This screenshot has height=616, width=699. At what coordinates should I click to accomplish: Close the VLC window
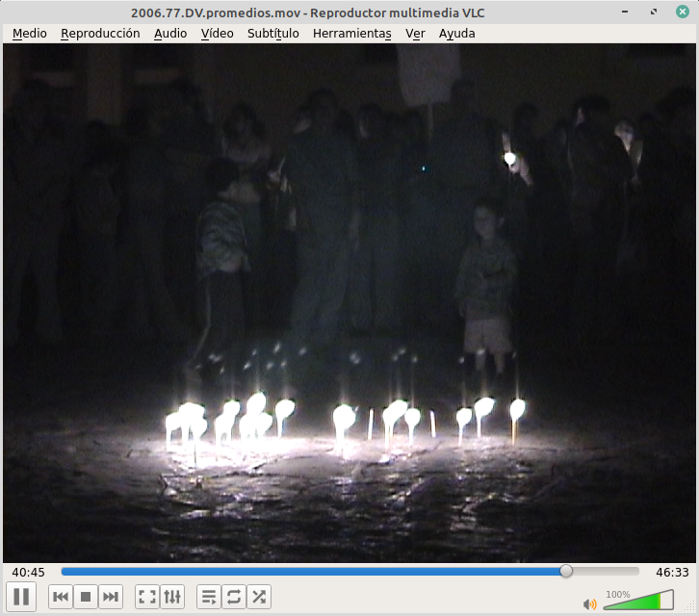[683, 12]
